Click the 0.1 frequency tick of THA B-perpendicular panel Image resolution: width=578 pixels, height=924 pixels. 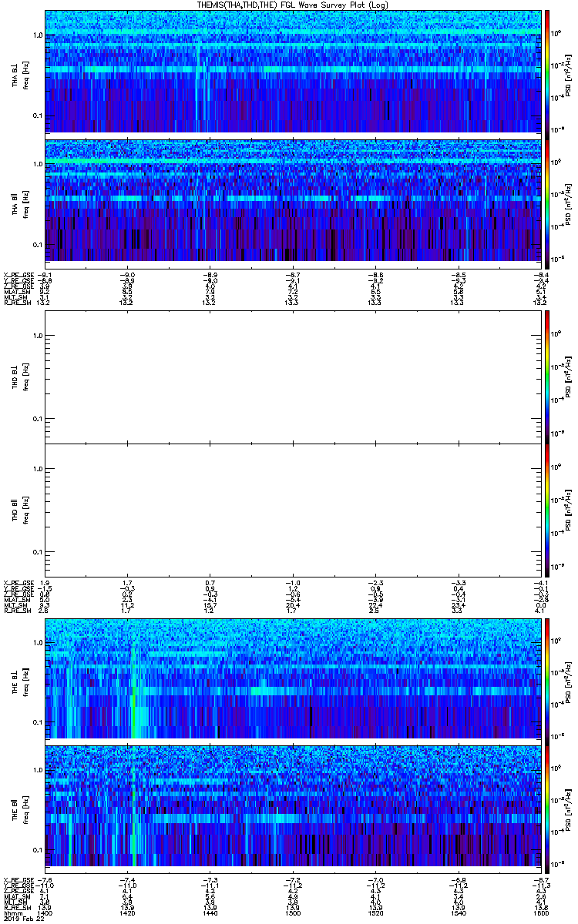pos(38,115)
